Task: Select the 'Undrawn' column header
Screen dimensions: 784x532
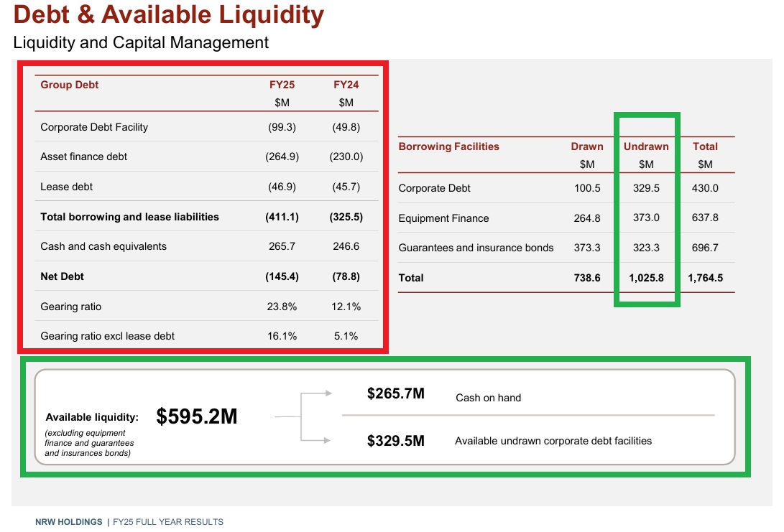Action: click(x=646, y=146)
